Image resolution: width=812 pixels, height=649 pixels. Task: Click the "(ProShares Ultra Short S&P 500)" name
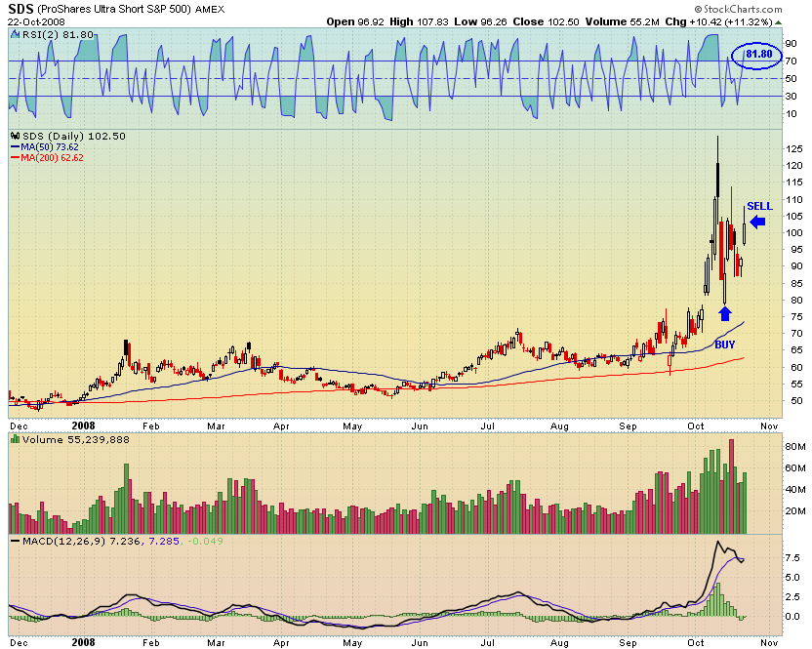tap(114, 10)
